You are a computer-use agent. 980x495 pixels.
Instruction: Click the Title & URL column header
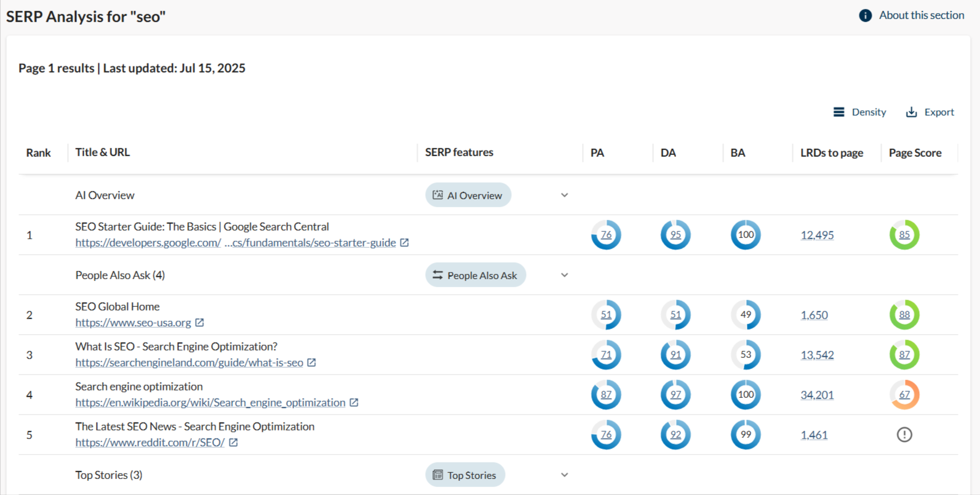[x=102, y=152]
